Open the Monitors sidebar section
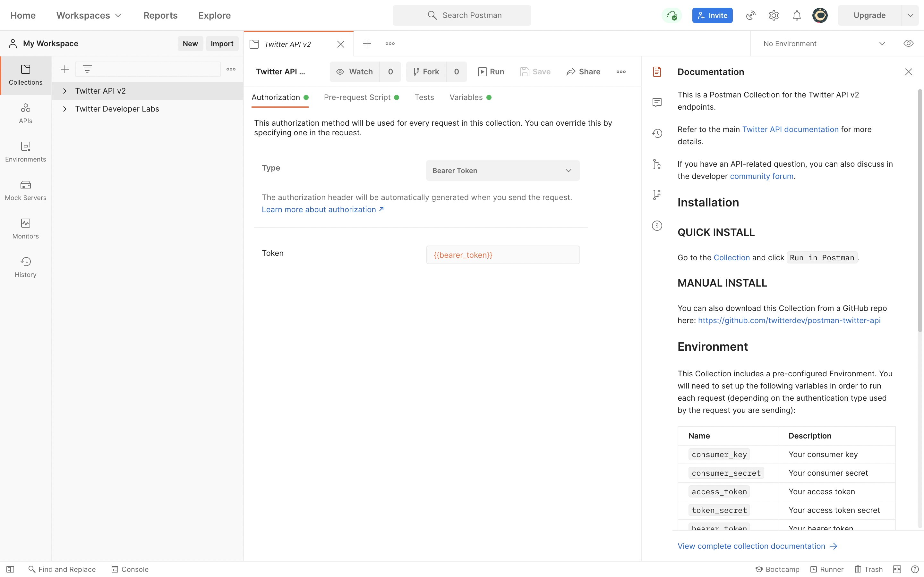Screen dimensions: 924x577 pos(26,229)
